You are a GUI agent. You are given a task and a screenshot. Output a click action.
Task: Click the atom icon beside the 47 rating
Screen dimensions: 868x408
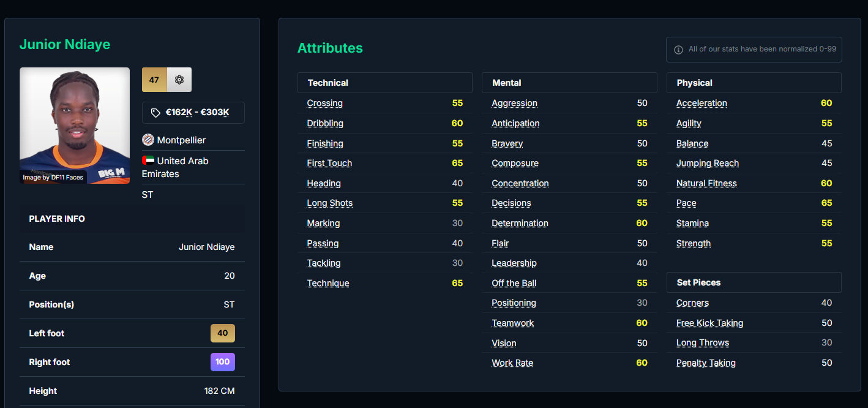(x=179, y=80)
